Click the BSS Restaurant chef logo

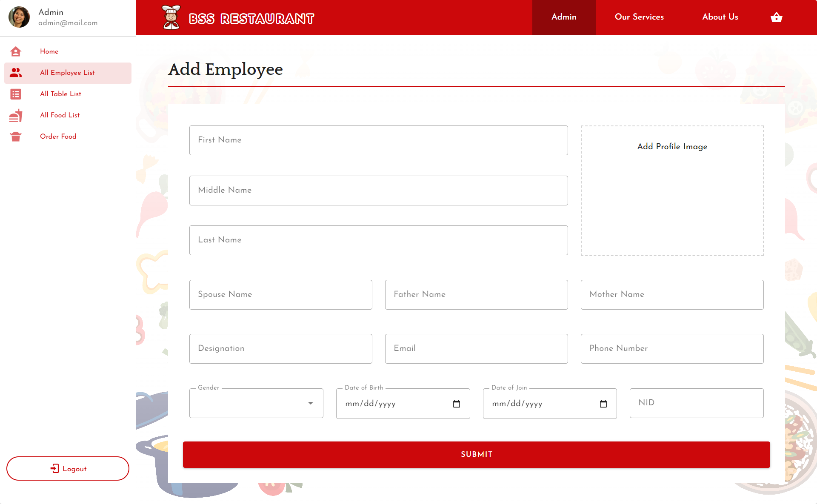pos(170,17)
